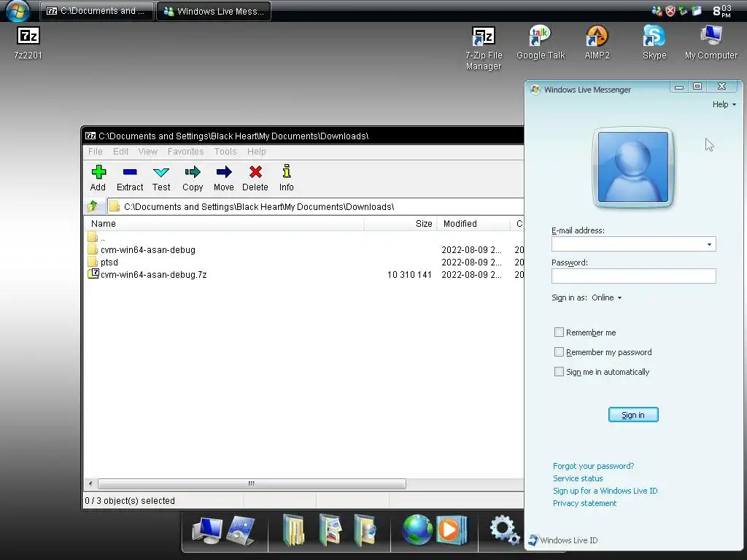Viewport: 747px width, 560px height.
Task: Open the View menu in 7-Zip
Action: (147, 152)
